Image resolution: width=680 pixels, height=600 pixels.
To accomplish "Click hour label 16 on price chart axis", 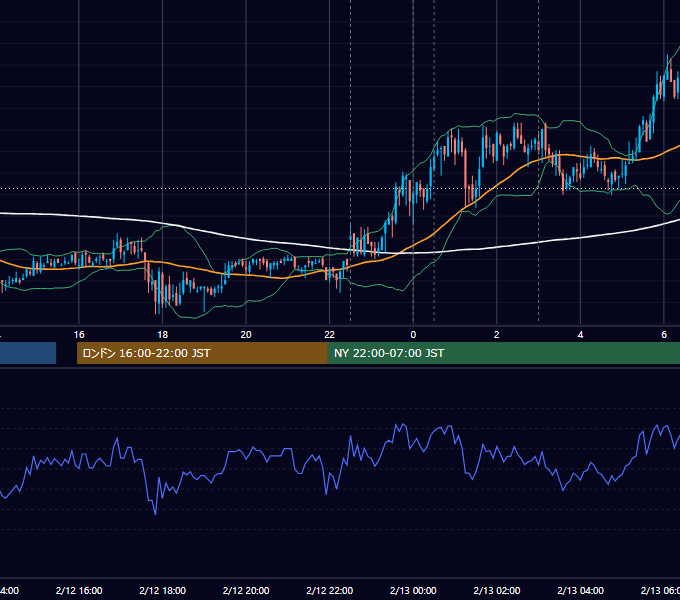I will pyautogui.click(x=79, y=335).
